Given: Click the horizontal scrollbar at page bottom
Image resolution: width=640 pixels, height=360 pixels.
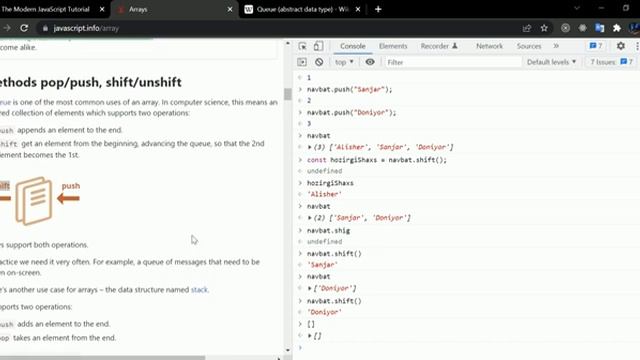Looking at the screenshot, I should pyautogui.click(x=102, y=358).
